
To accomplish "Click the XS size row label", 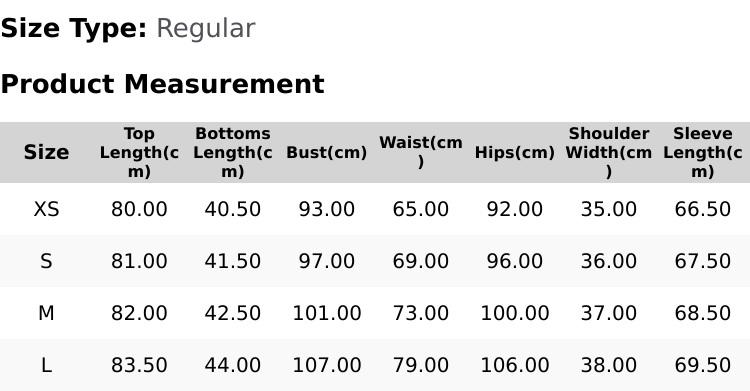I will pyautogui.click(x=46, y=209).
